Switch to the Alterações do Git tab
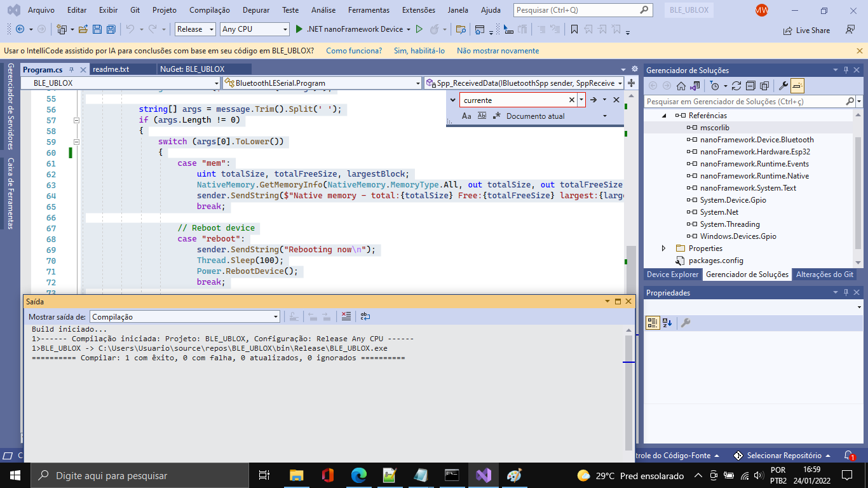The image size is (868, 488). (x=825, y=274)
